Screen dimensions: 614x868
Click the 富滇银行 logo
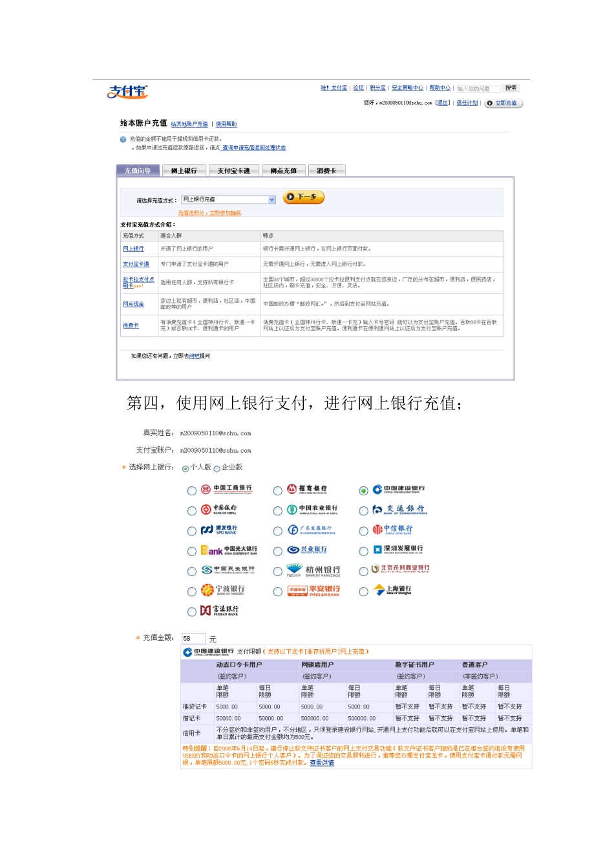tap(219, 610)
